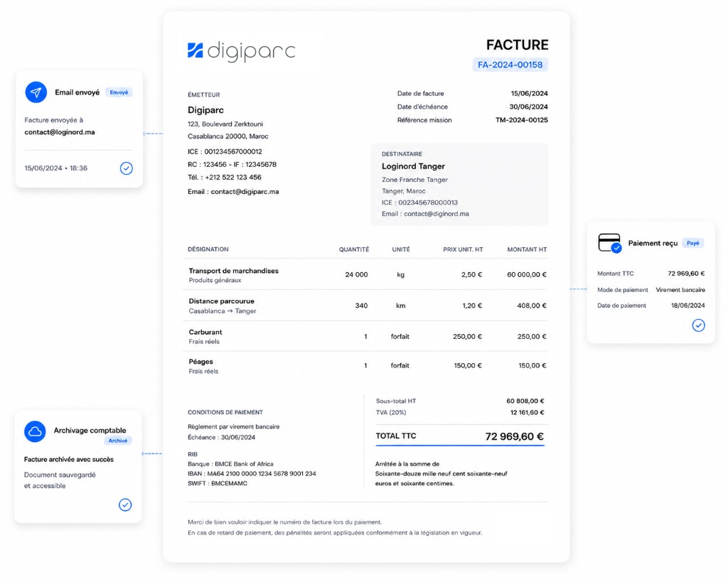
Task: Click the Archivé status badge
Action: [118, 441]
